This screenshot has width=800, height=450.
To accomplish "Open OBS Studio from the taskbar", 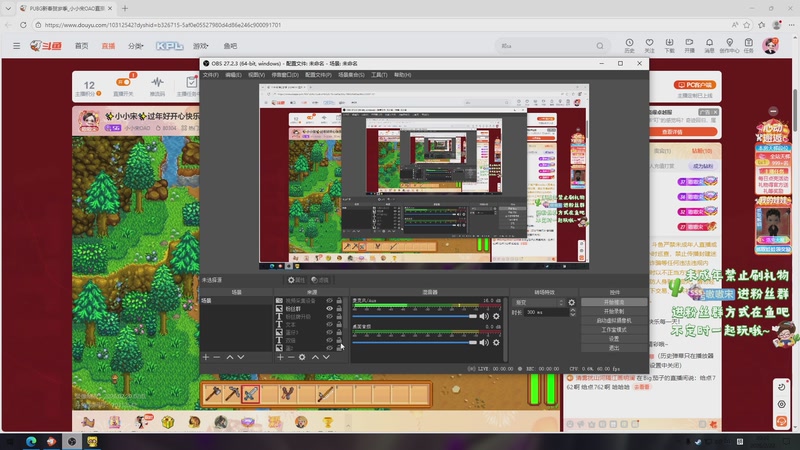I will [72, 441].
